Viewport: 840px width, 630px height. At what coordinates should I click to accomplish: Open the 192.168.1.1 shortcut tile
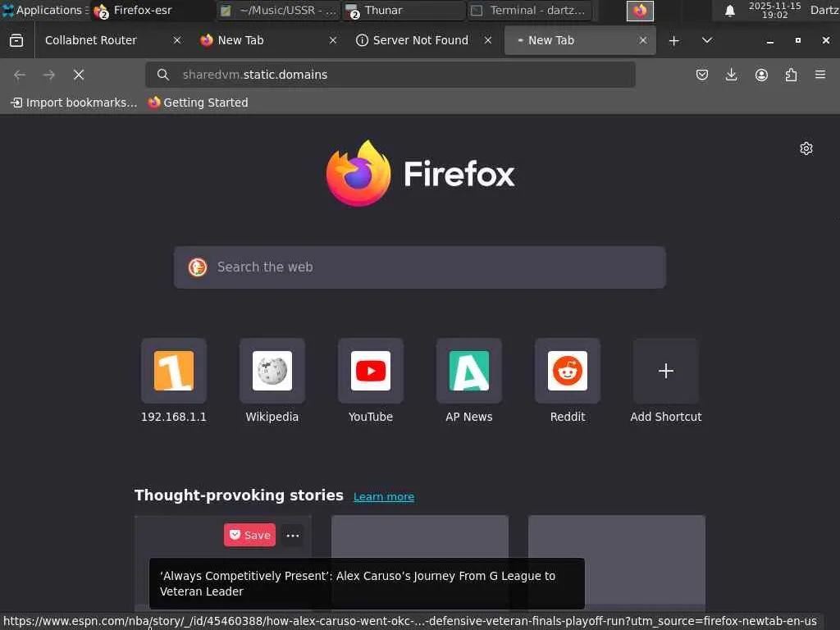tap(174, 371)
